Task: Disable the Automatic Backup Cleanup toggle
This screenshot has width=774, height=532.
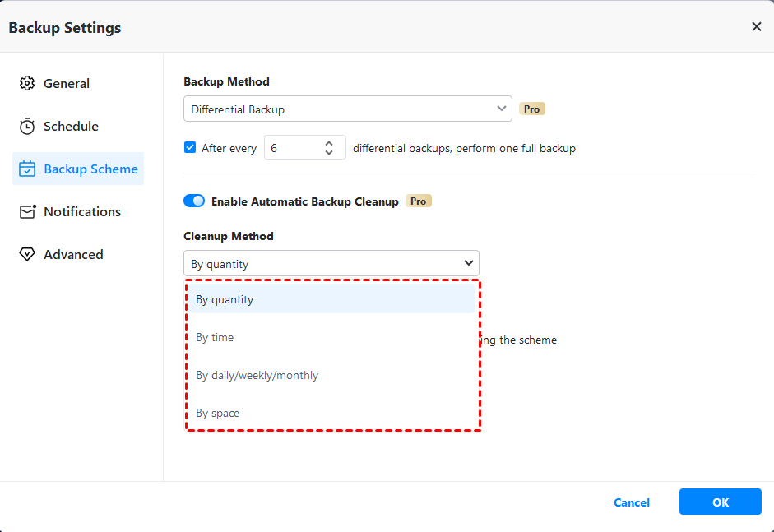Action: (194, 201)
